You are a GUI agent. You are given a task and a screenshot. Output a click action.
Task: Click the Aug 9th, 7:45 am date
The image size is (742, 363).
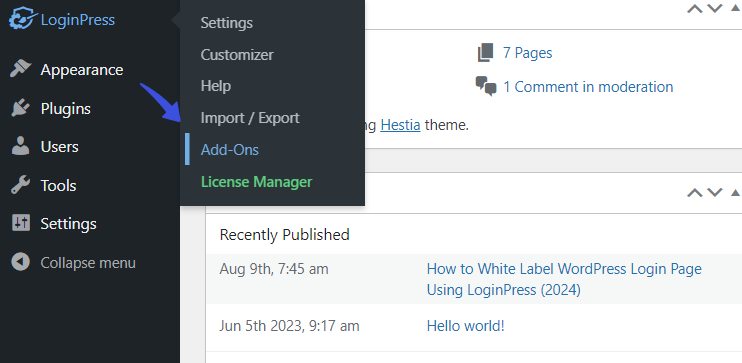[x=274, y=269]
